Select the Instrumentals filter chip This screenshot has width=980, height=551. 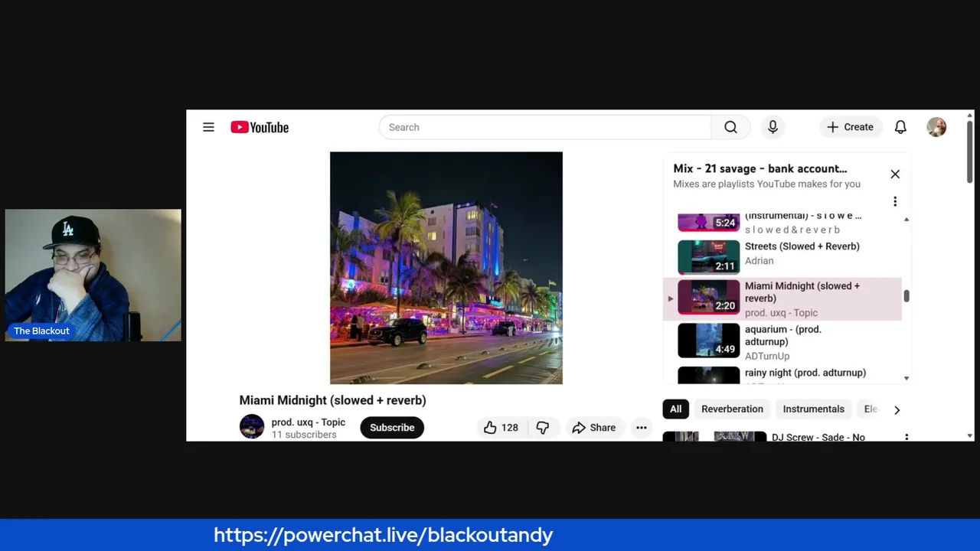point(813,409)
